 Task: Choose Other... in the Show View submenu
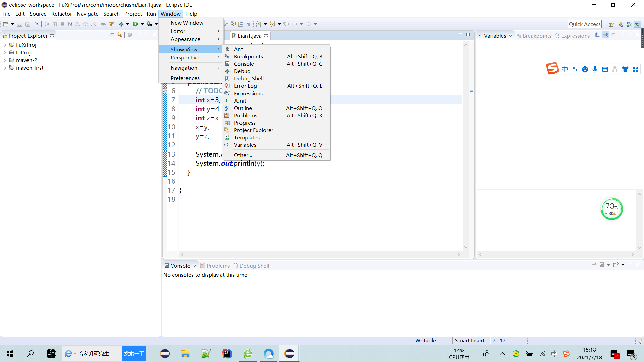[243, 155]
